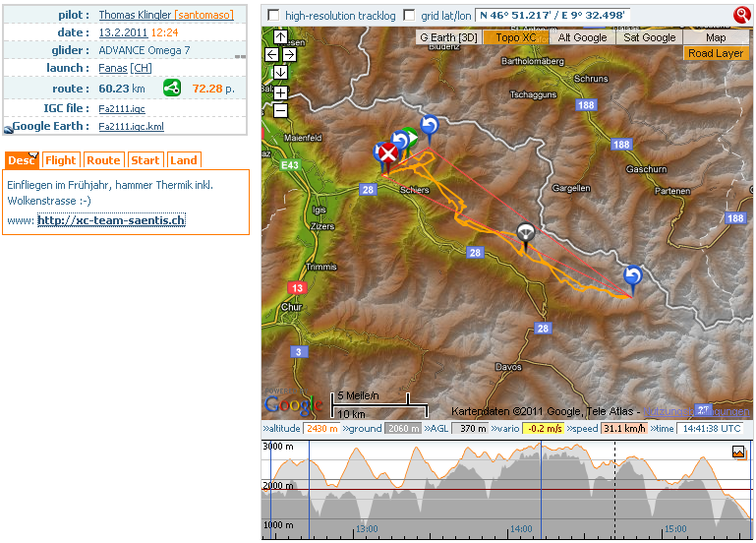Click the 13:00 mark on altitude chart

coord(367,529)
